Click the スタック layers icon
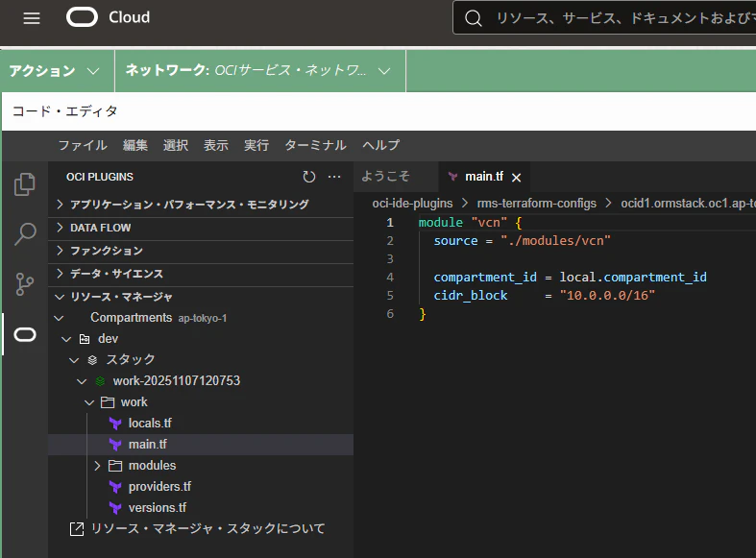 tap(92, 360)
